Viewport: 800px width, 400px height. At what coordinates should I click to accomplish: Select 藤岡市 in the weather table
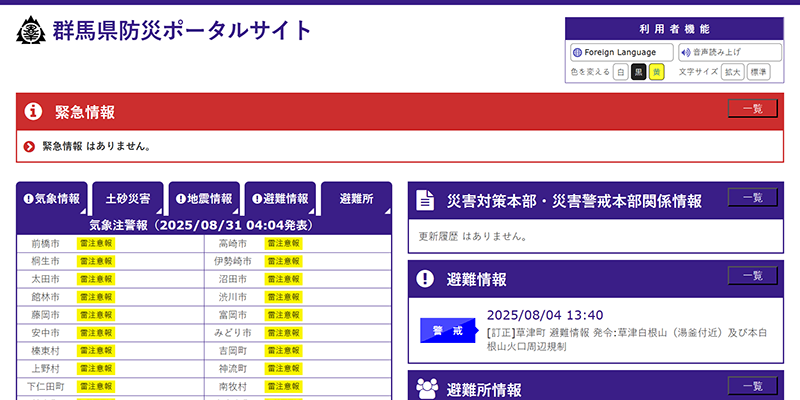(45, 315)
